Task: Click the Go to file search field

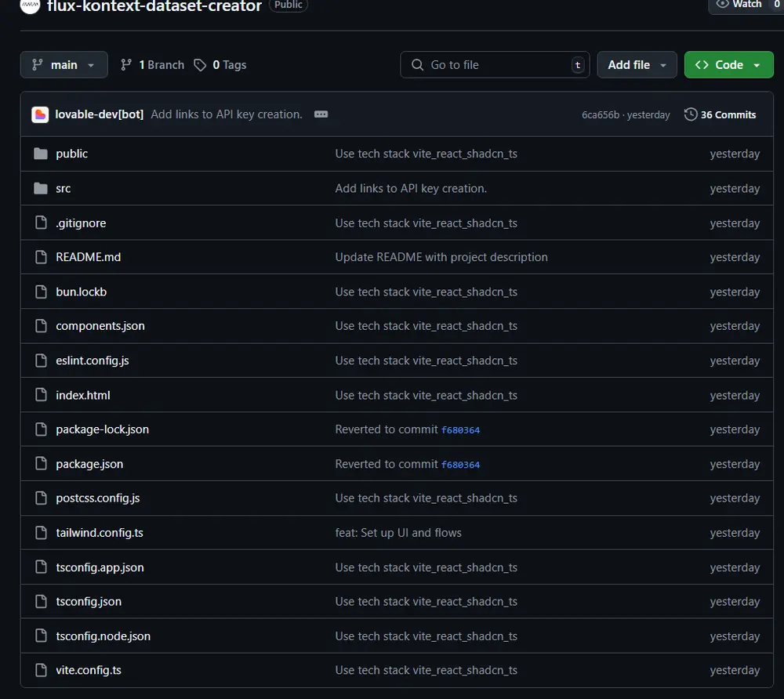Action: pyautogui.click(x=494, y=65)
